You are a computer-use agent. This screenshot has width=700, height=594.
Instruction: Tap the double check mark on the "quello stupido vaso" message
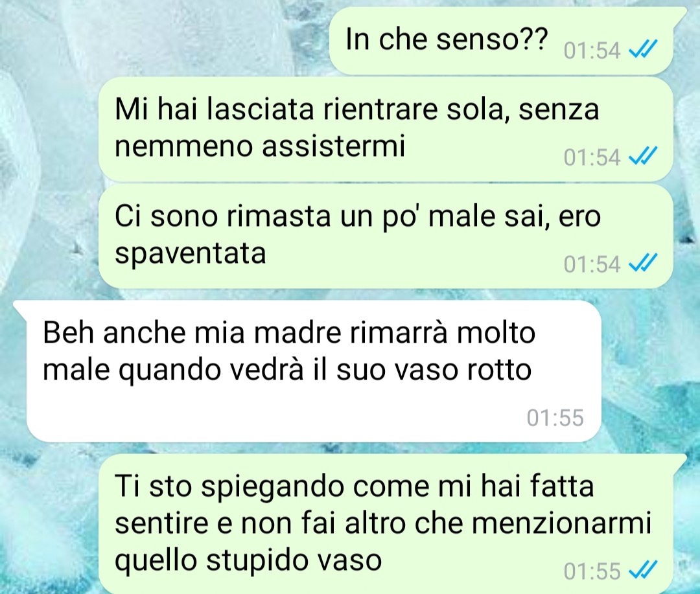tap(643, 570)
